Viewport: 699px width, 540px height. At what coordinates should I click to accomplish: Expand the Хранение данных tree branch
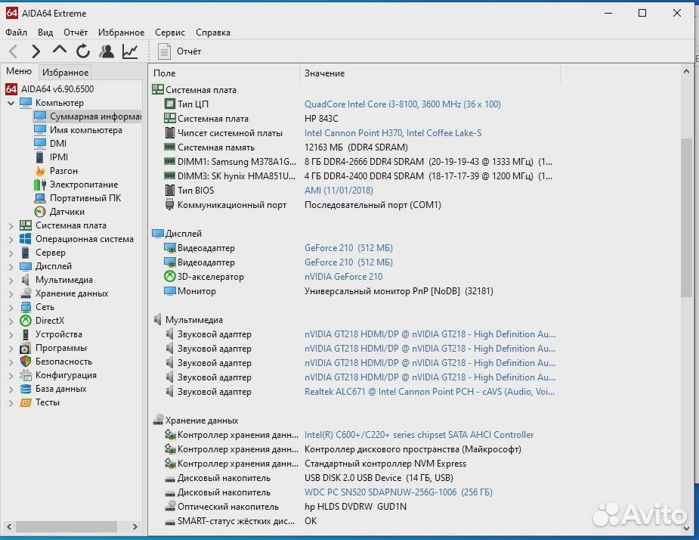click(x=11, y=294)
